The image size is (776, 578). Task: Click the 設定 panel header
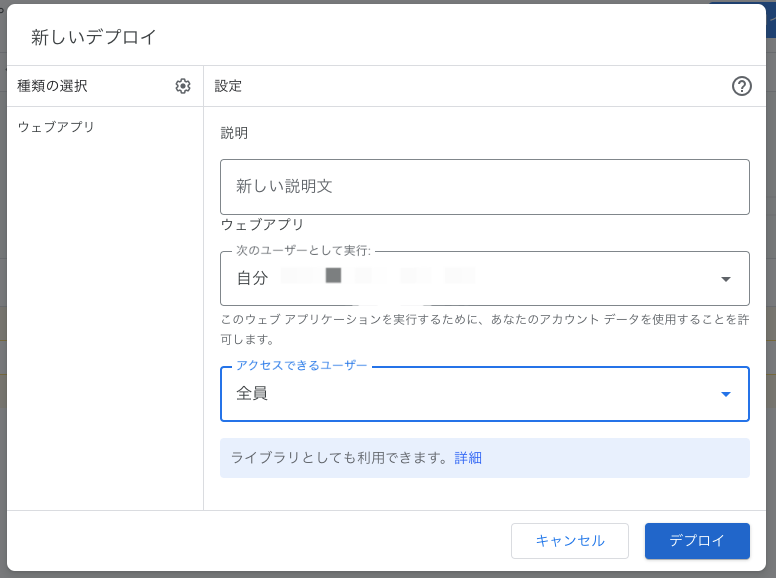[228, 86]
